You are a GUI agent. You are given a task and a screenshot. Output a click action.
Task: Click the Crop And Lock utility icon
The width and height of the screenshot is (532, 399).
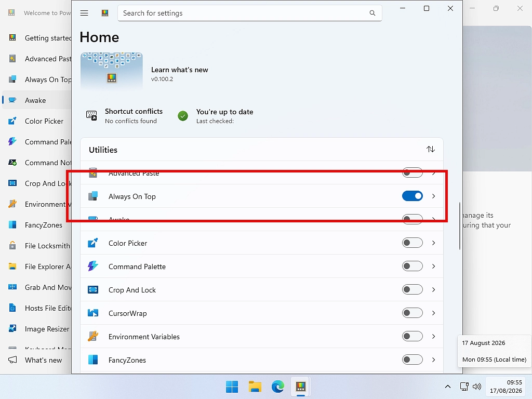[x=93, y=290]
